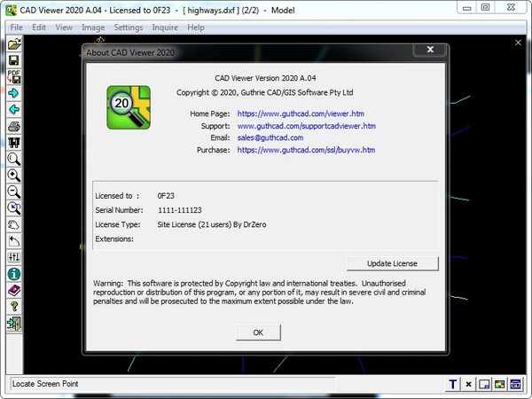Screen dimensions: 532x399
Task: Click the Update License button
Action: pos(391,263)
